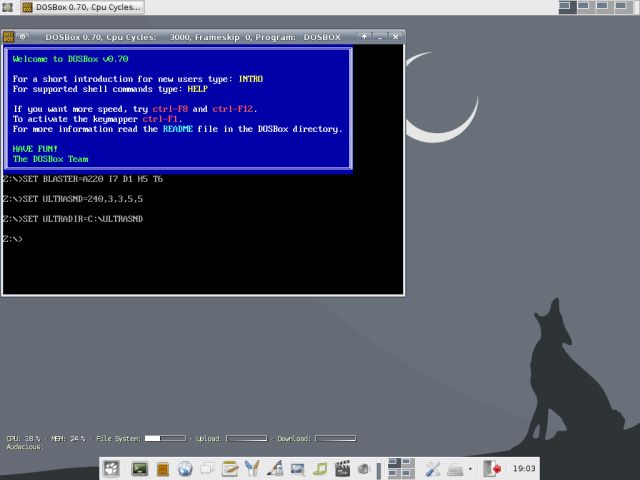Viewport: 640px width, 480px height.
Task: Open the desktop icon at top-left panel
Action: coord(9,7)
